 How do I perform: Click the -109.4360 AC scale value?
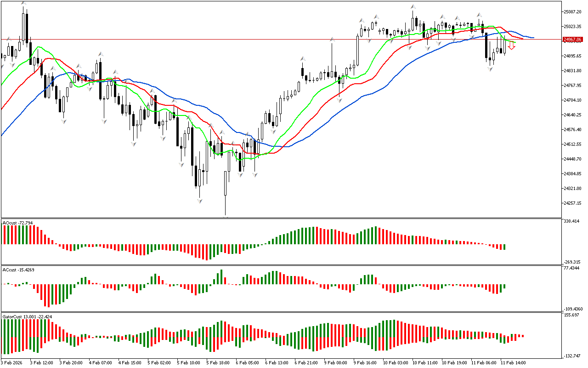572,309
